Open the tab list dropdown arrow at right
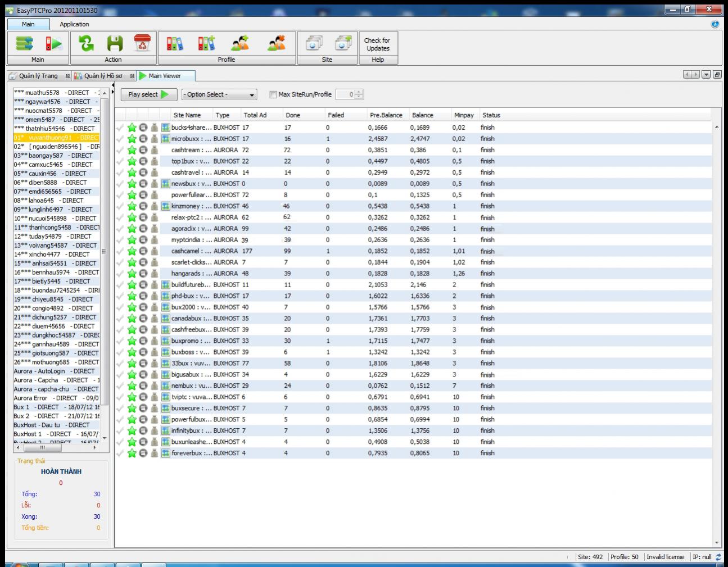Image resolution: width=728 pixels, height=567 pixels. click(706, 75)
